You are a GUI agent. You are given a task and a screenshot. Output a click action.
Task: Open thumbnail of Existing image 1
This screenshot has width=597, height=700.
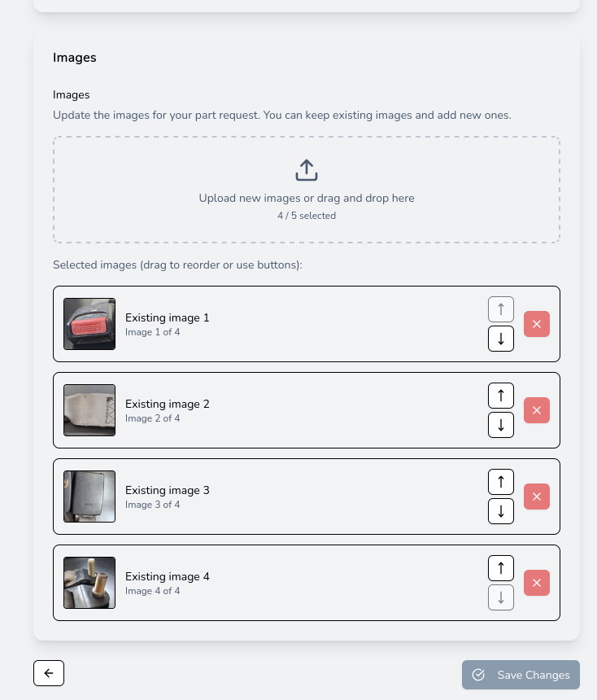click(89, 324)
